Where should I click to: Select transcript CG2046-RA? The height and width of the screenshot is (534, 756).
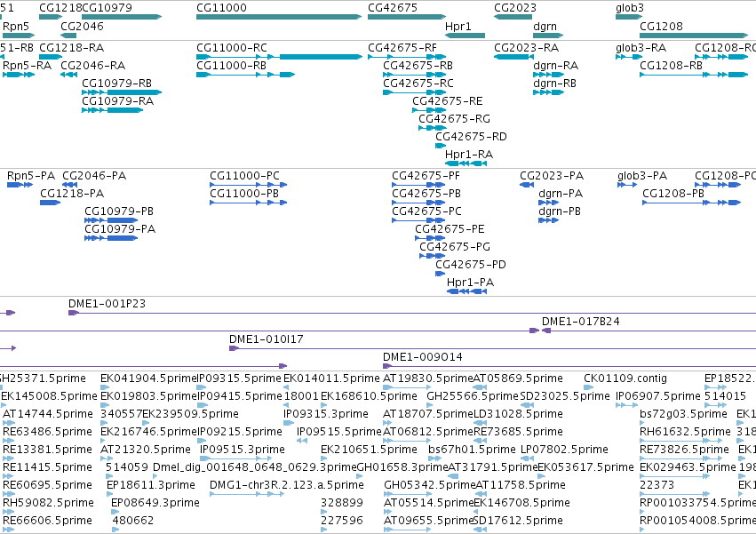93,65
